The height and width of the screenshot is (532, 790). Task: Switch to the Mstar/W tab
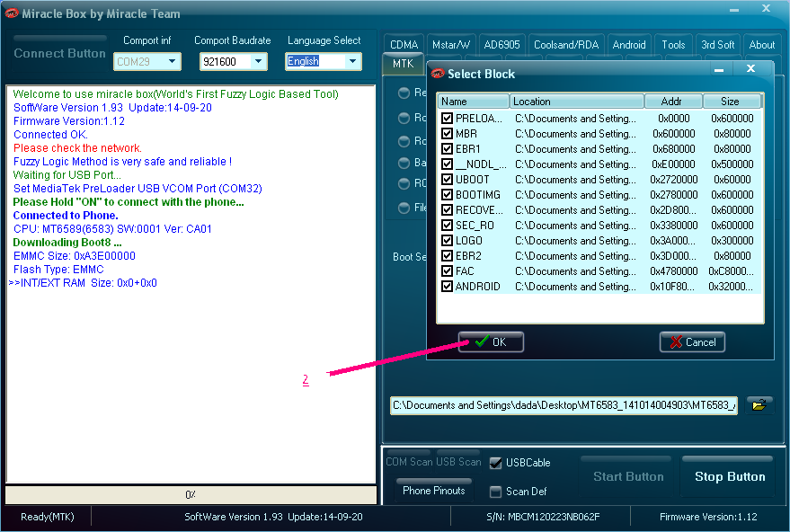coord(451,44)
